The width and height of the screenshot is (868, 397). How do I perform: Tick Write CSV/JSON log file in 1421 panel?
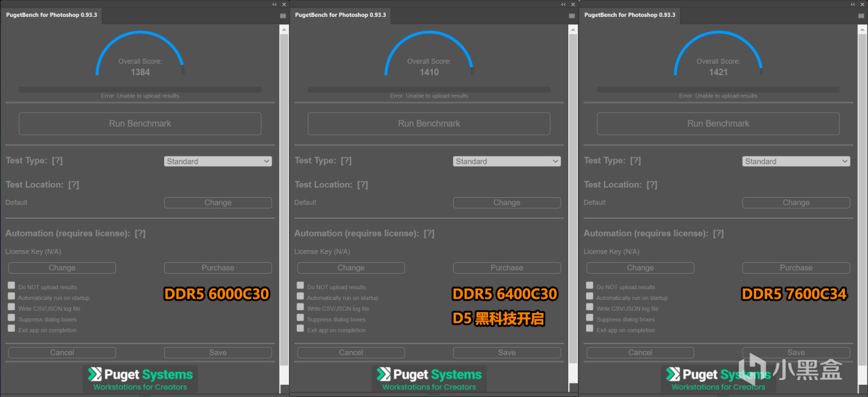tap(590, 307)
